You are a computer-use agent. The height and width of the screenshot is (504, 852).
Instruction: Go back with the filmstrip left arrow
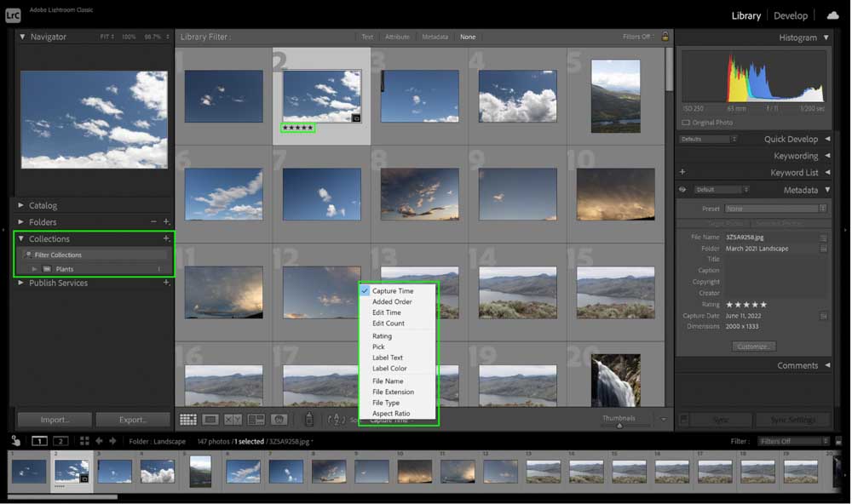point(99,441)
